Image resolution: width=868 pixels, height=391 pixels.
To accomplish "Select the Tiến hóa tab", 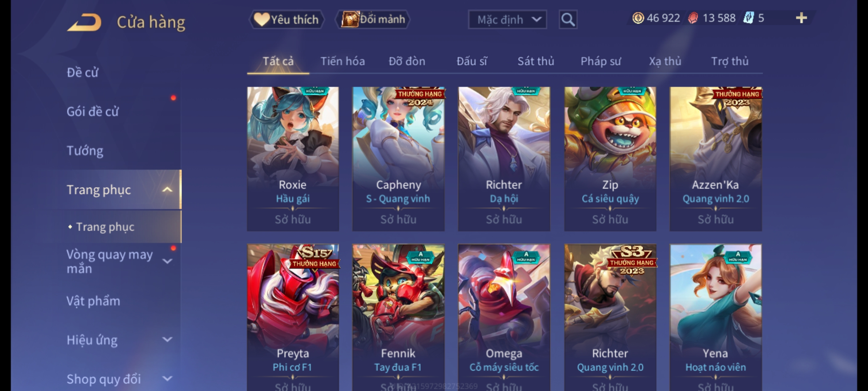I will tap(342, 61).
